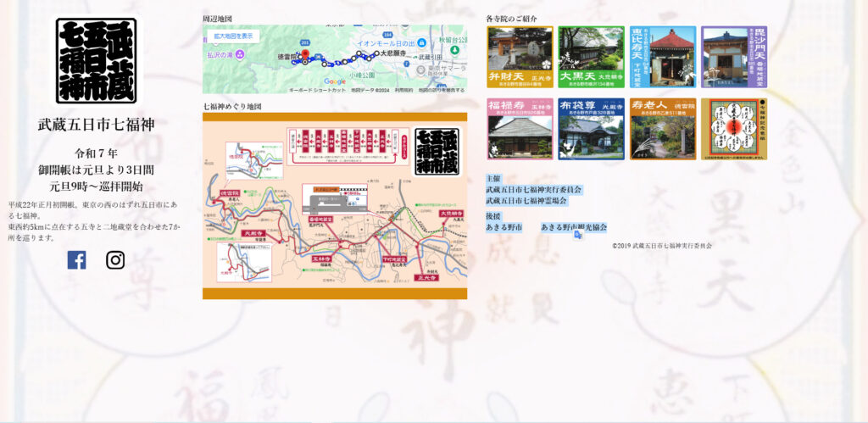This screenshot has width=868, height=423.
Task: Click the route 184 road shield
Action: coord(387,35)
